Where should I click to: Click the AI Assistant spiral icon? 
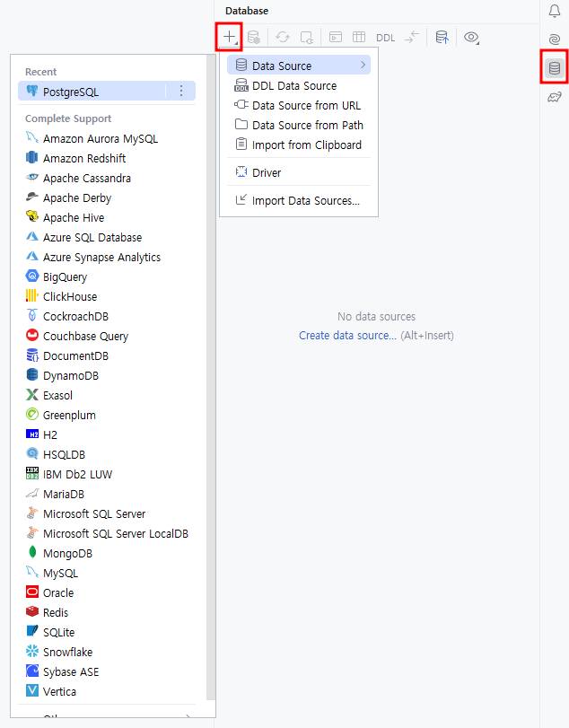pyautogui.click(x=554, y=39)
